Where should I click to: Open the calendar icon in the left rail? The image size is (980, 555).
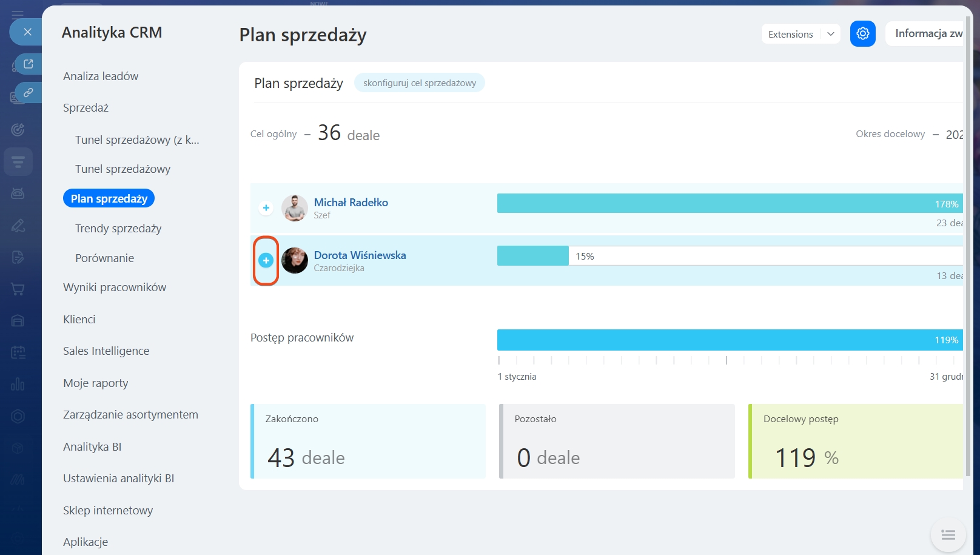click(18, 352)
